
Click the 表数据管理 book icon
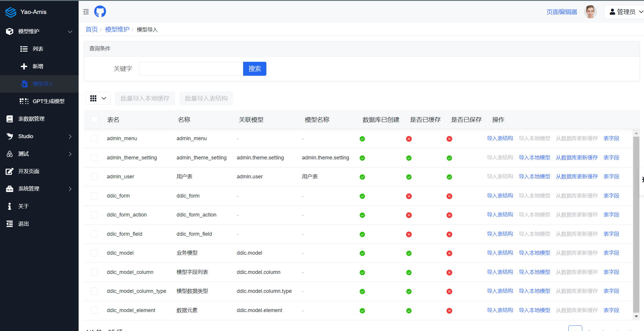(10, 119)
